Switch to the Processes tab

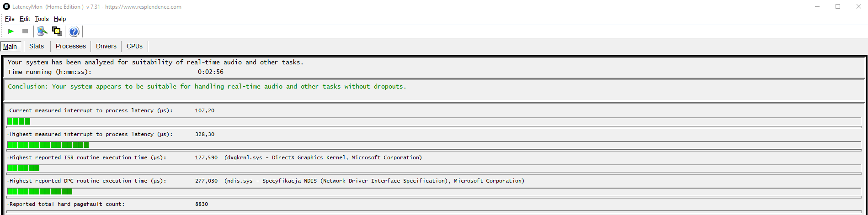[71, 46]
